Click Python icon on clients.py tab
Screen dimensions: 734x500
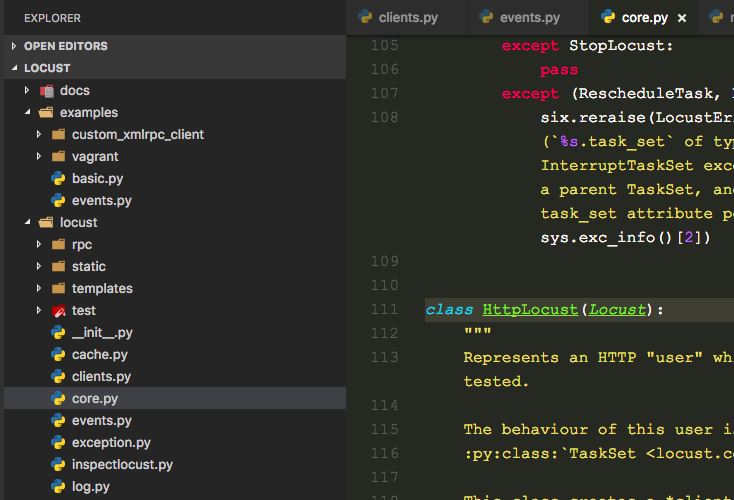[x=365, y=17]
